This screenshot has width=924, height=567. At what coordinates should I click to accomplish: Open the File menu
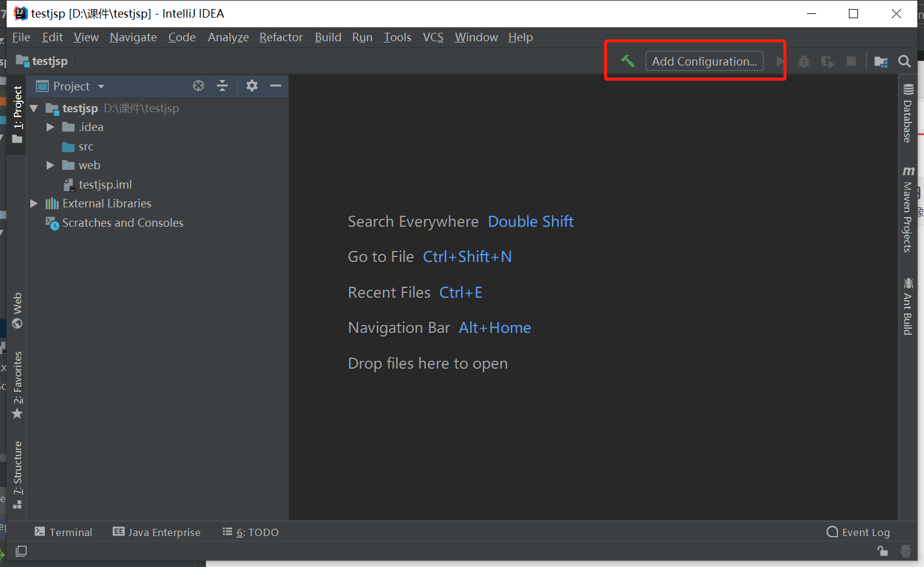click(x=21, y=38)
